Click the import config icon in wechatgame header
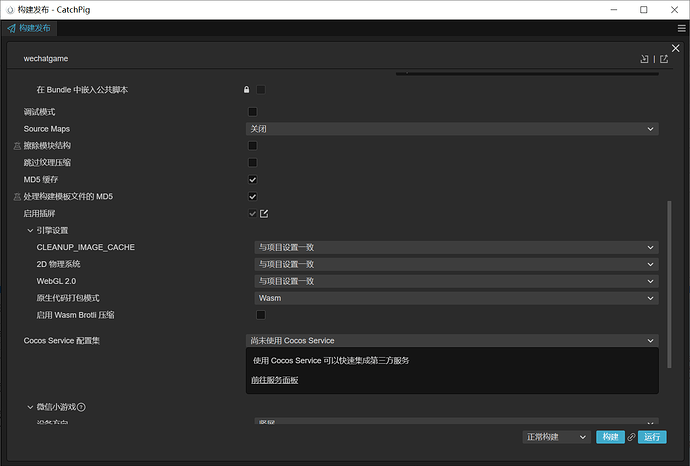This screenshot has width=690, height=466. (x=644, y=59)
